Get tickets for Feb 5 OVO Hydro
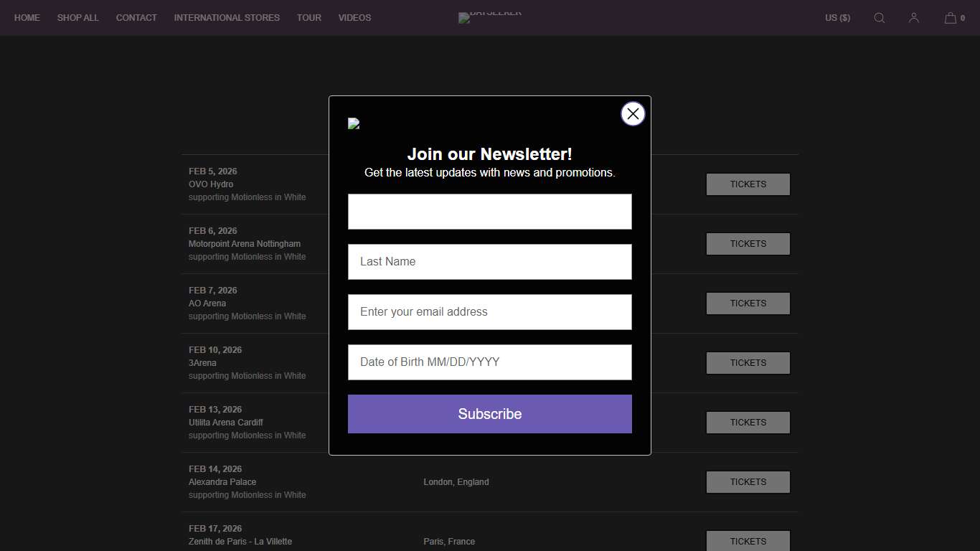 (x=748, y=184)
